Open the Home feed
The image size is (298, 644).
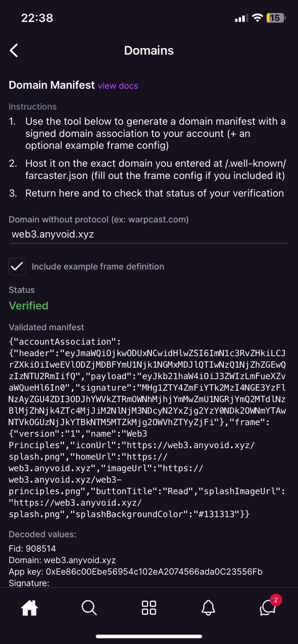[x=29, y=608]
